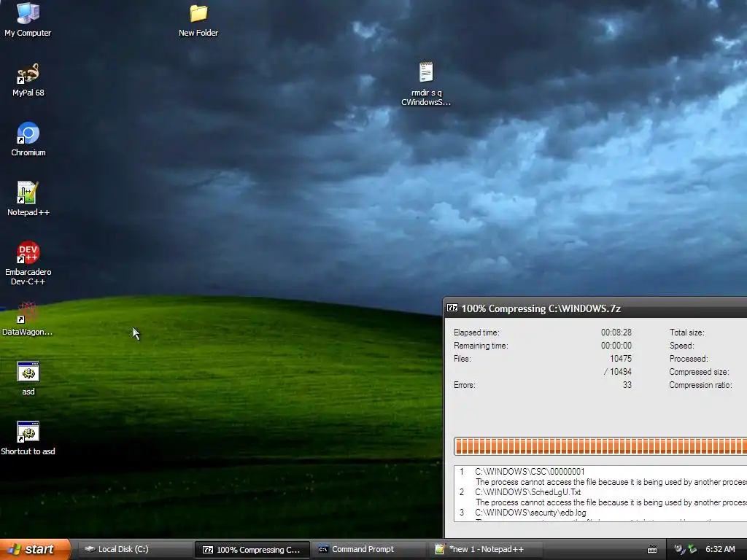Click the 6:32 AM clock

tap(720, 549)
